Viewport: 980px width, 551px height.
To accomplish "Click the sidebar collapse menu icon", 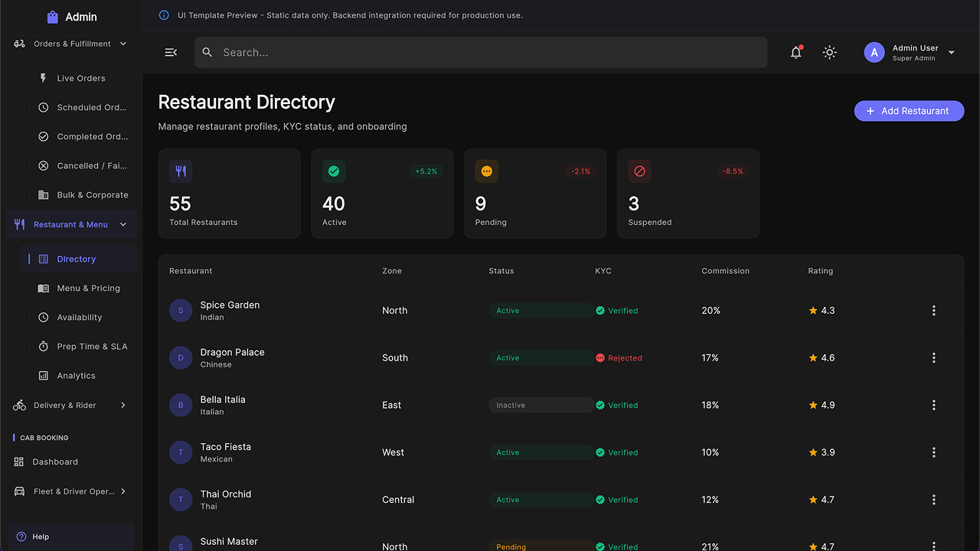I will [x=171, y=52].
